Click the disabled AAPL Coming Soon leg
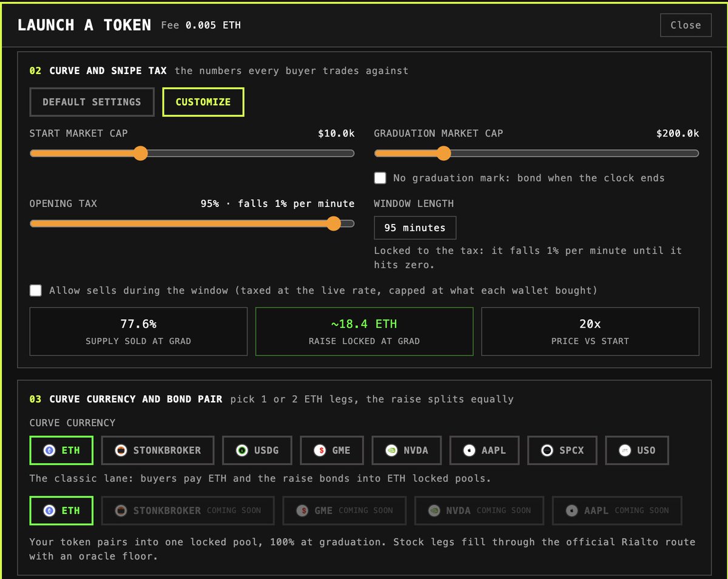This screenshot has width=728, height=579. [x=617, y=510]
